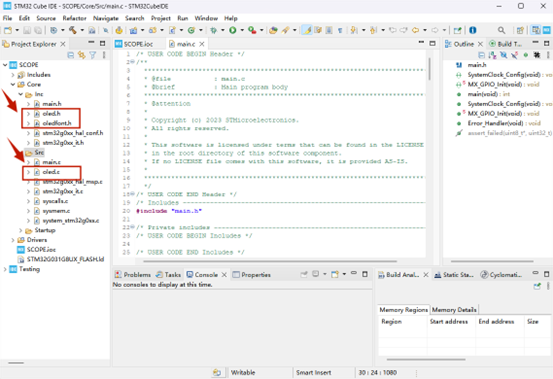
Task: Maximize the editor area
Action: point(432,43)
